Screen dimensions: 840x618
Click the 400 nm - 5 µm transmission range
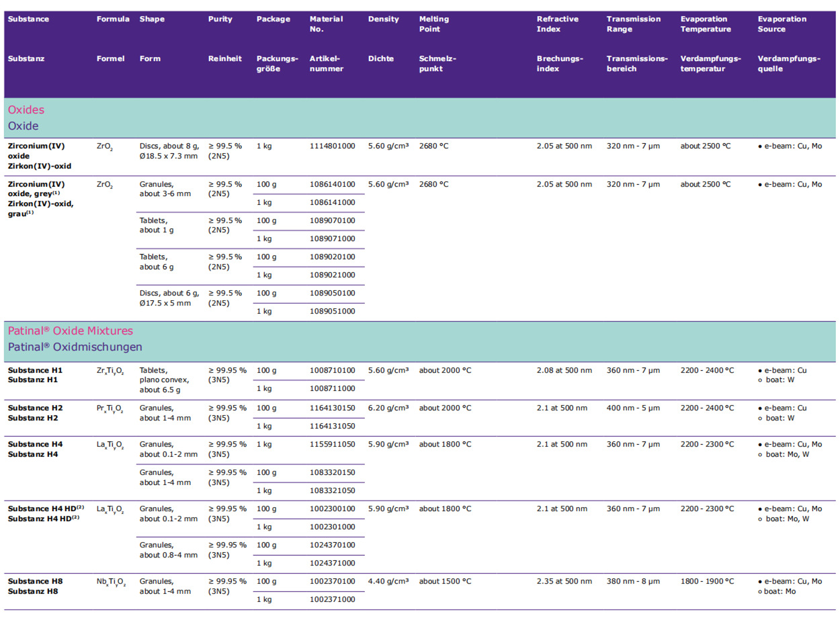pos(633,408)
